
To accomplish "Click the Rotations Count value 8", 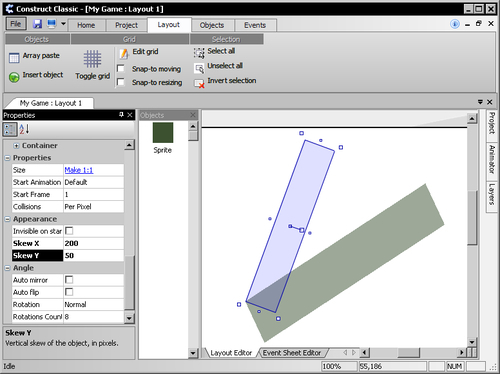I will coord(93,317).
